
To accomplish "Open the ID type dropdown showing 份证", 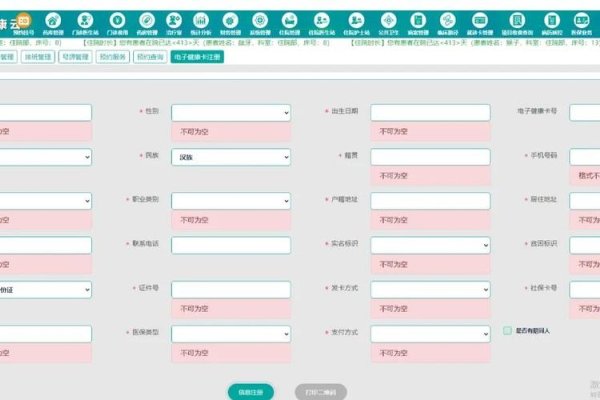I will pos(46,290).
